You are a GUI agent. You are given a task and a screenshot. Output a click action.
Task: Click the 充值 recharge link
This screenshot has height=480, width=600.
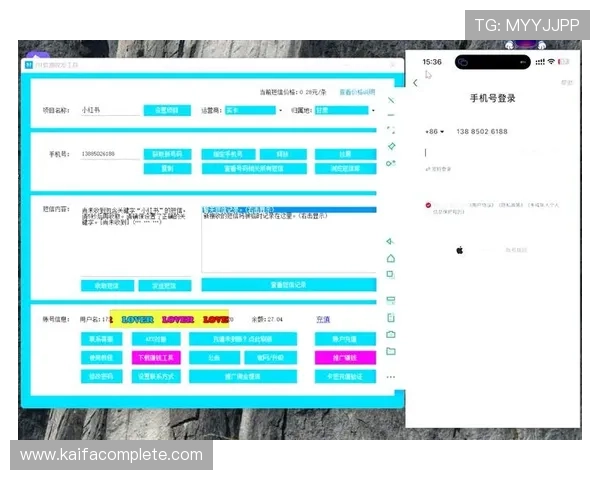point(323,320)
